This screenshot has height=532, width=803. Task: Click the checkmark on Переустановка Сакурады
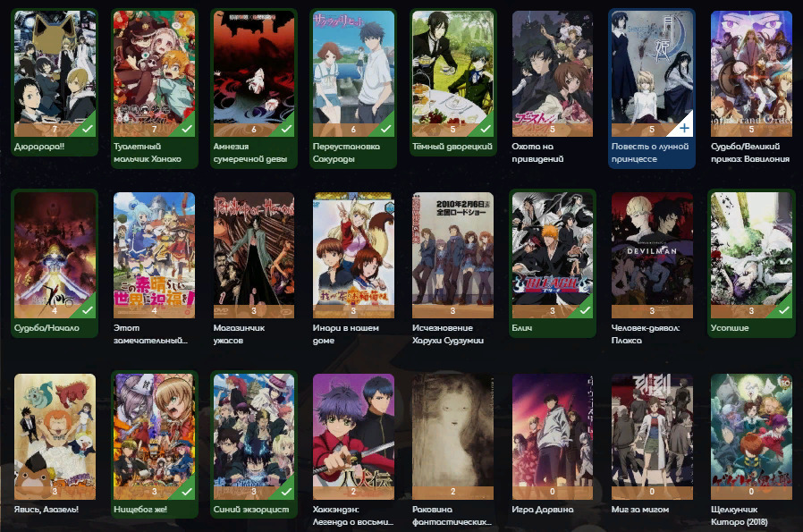386,129
